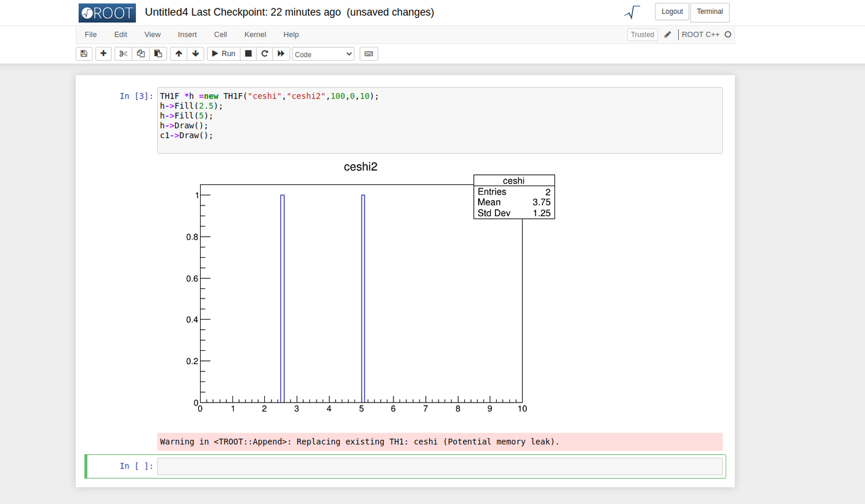This screenshot has width=865, height=504.
Task: Restart the kernel circular arrow icon
Action: (x=264, y=53)
